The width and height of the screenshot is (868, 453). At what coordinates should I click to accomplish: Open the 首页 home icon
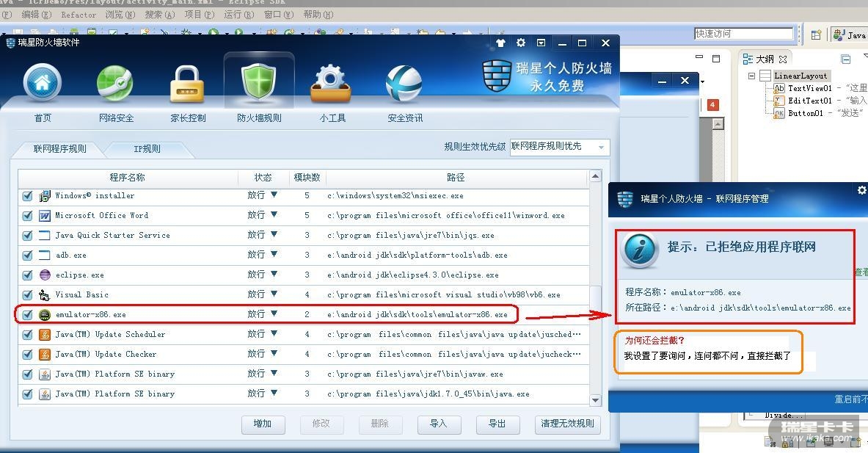[x=42, y=83]
